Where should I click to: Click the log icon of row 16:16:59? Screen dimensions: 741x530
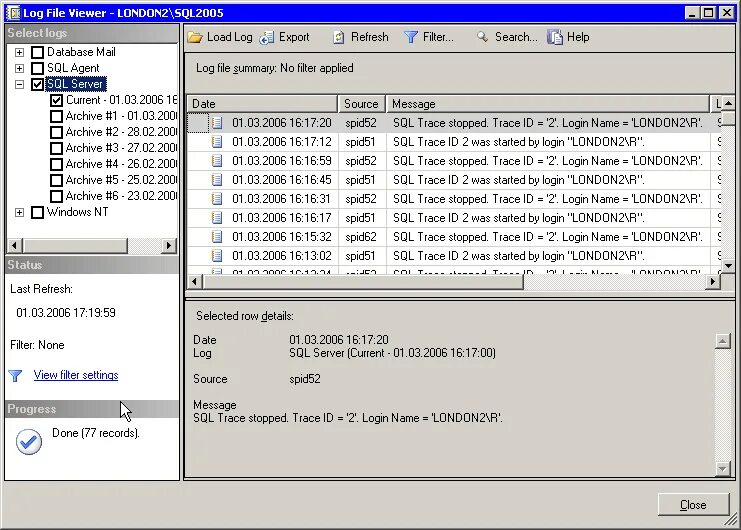(217, 161)
